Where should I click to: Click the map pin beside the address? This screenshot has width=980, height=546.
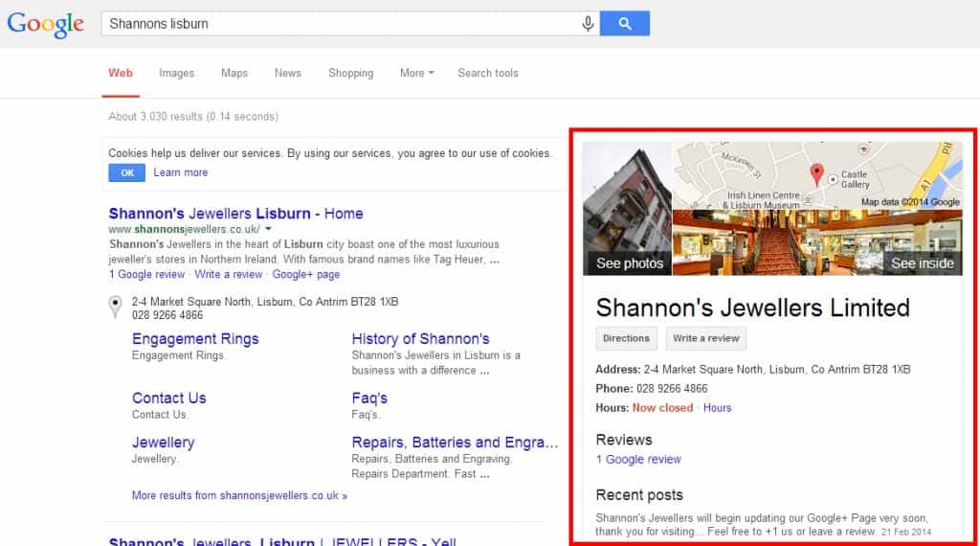(x=115, y=307)
